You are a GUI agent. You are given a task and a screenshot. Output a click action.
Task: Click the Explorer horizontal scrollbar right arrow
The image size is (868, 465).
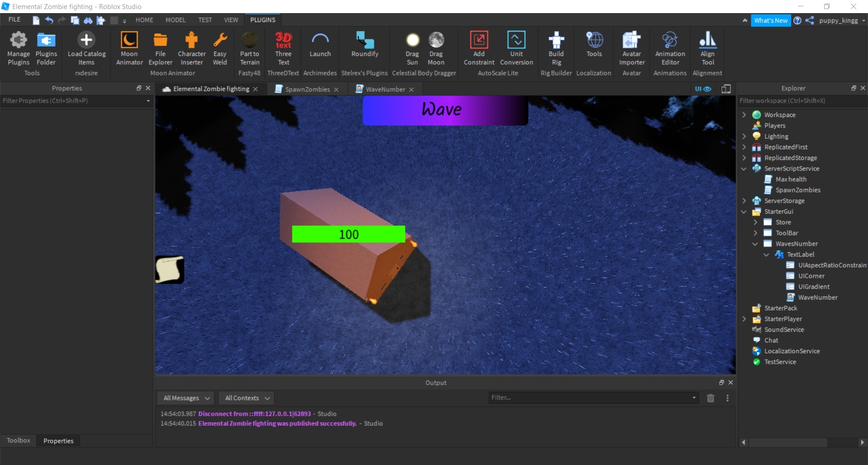coord(862,442)
